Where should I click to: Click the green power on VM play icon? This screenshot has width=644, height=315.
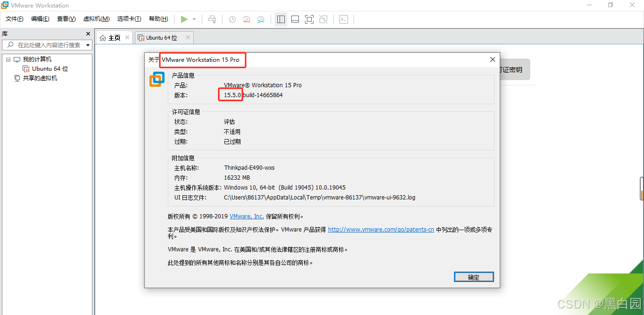tap(184, 19)
